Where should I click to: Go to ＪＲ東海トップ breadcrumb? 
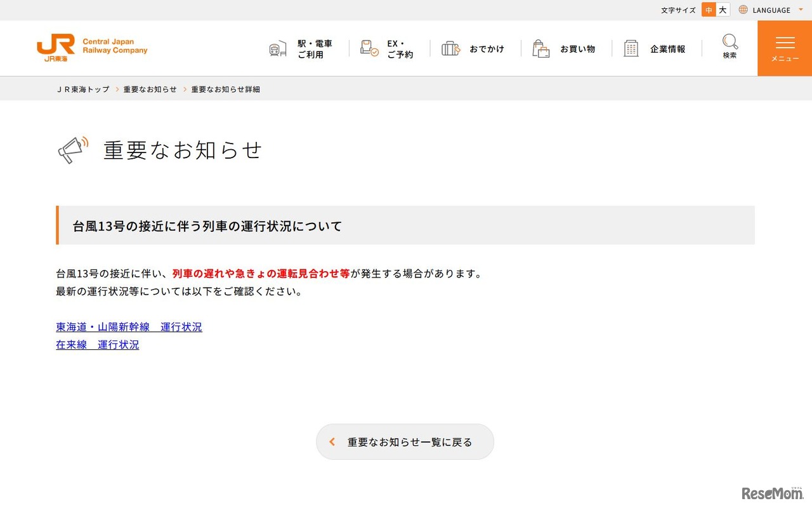[x=83, y=90]
